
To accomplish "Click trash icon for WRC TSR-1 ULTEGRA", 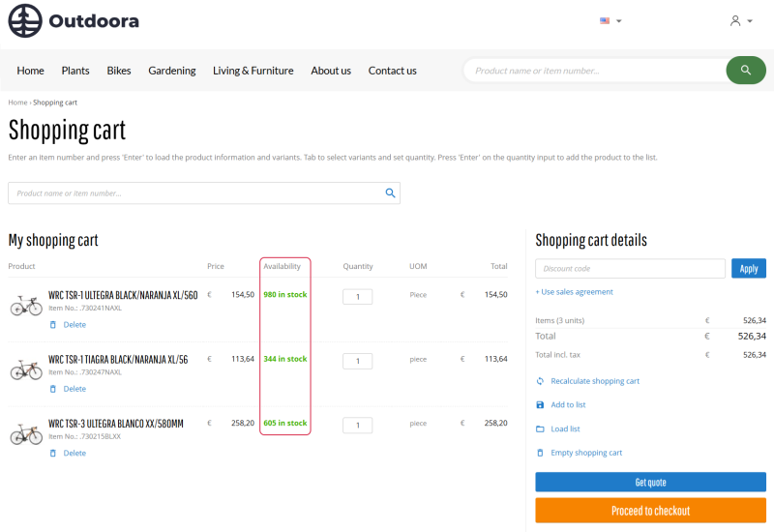I will [x=53, y=325].
